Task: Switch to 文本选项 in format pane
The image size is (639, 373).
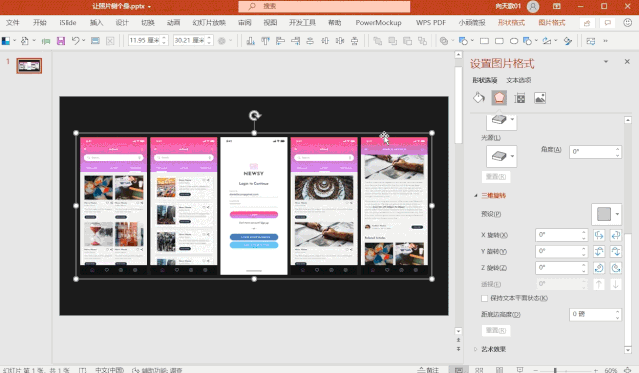Action: click(x=518, y=80)
